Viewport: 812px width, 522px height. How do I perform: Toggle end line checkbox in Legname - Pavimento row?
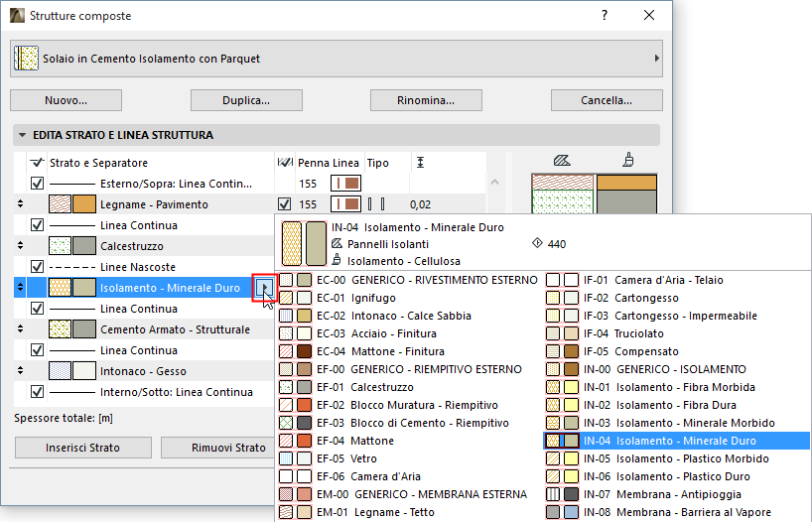click(x=284, y=204)
